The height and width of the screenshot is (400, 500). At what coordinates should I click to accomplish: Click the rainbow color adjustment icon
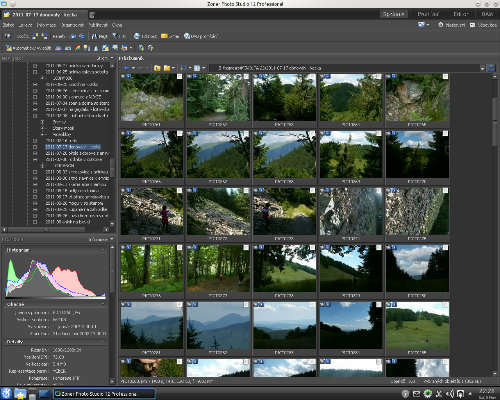(77, 48)
